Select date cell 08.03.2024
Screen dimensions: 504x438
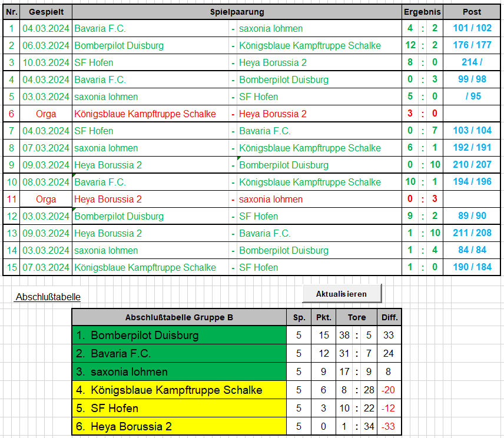(46, 182)
